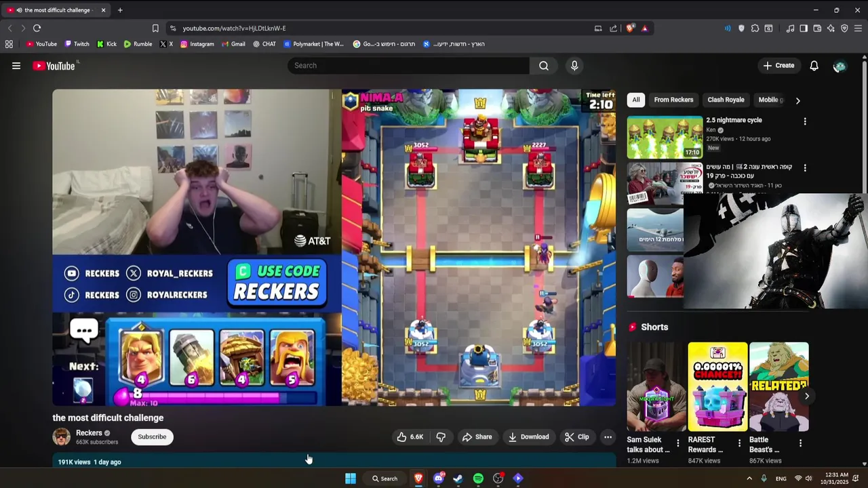Click the URL address bar text
Image resolution: width=868 pixels, height=488 pixels.
(x=234, y=28)
